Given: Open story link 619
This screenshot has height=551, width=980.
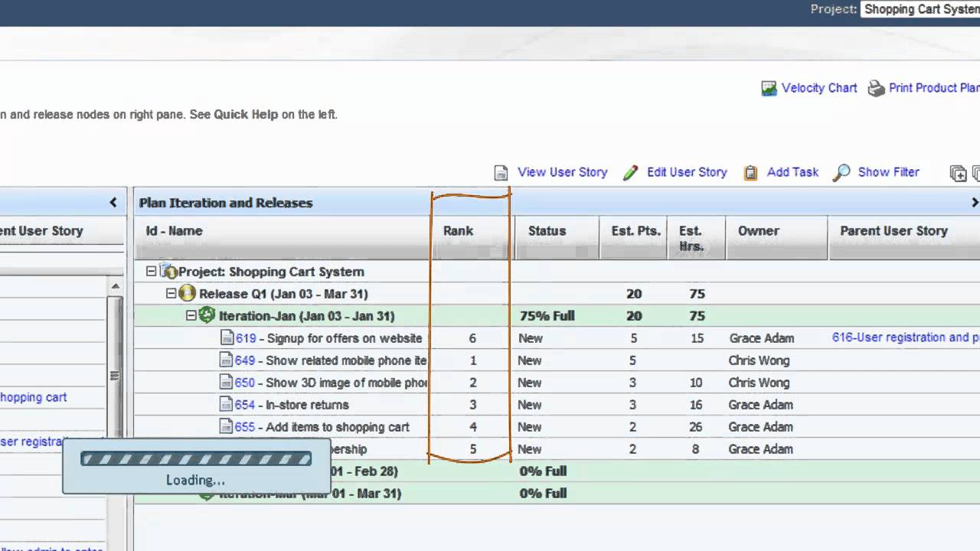Looking at the screenshot, I should click(246, 338).
